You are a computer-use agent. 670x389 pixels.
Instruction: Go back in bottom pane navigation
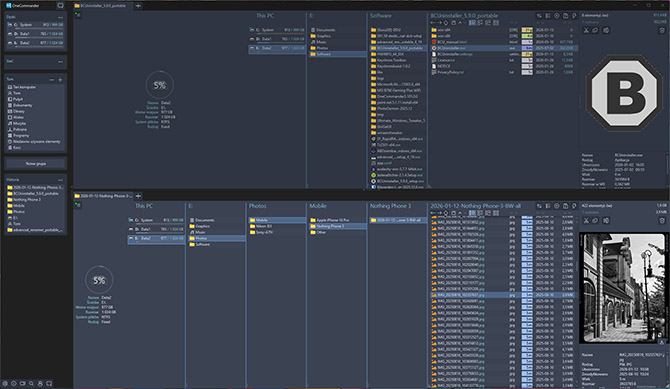tap(433, 212)
